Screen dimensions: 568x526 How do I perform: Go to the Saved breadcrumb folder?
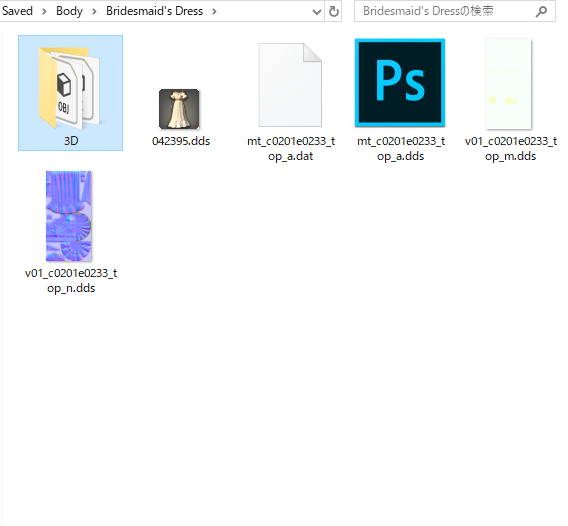(x=17, y=11)
